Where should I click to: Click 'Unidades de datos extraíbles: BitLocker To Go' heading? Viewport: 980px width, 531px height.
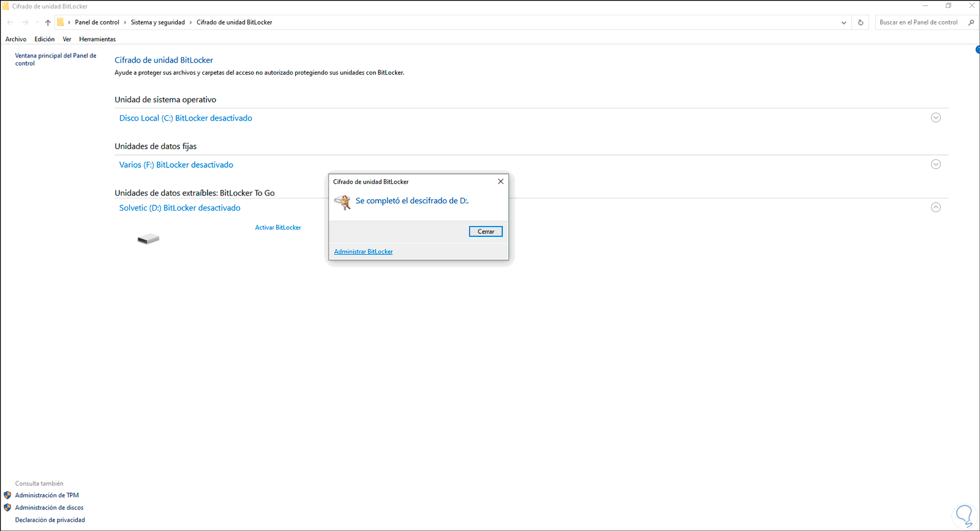(x=195, y=193)
